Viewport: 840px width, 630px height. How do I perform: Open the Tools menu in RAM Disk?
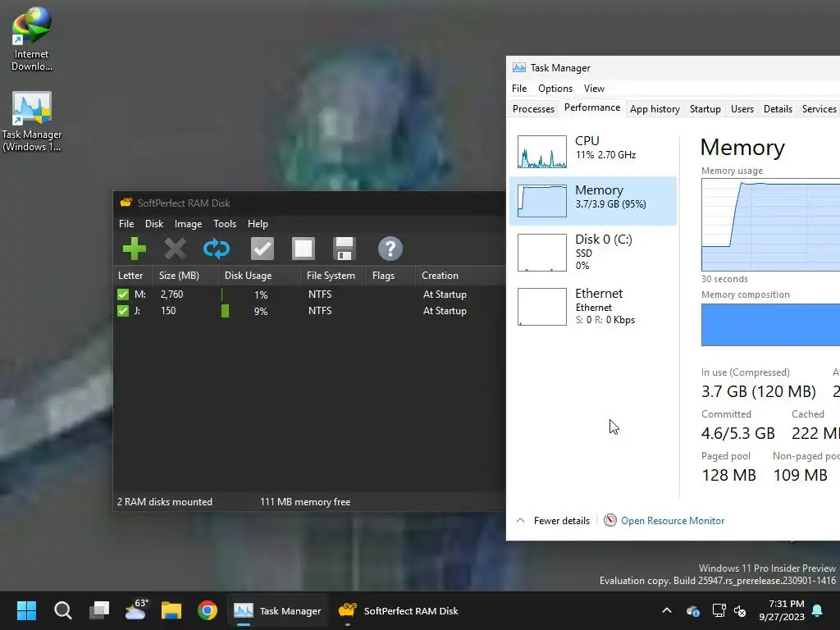coord(225,224)
